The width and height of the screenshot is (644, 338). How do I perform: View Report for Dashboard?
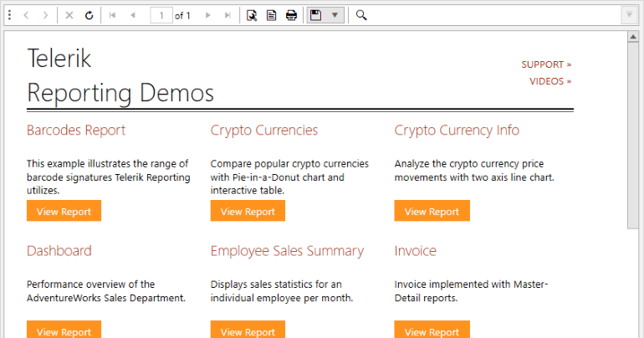[x=64, y=330]
